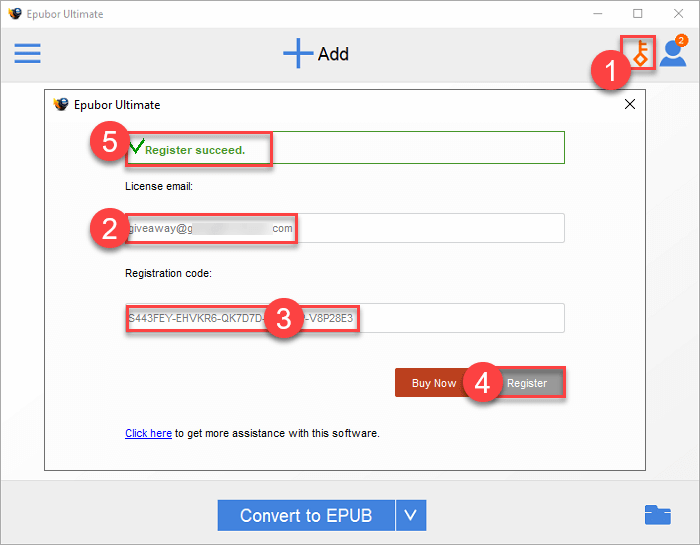The image size is (700, 545).
Task: Maximize the Epubor Ultimate window
Action: pos(638,14)
